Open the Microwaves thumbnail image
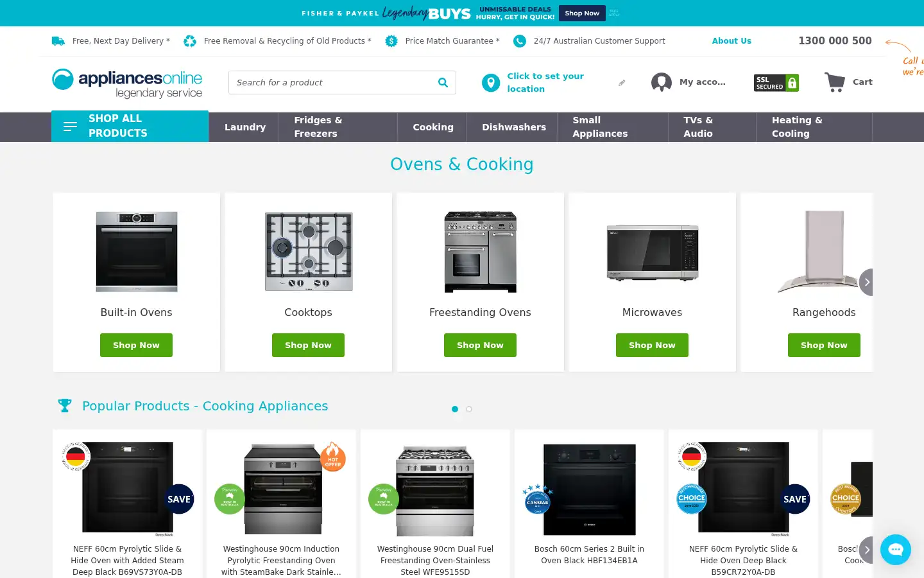This screenshot has height=578, width=924. [x=653, y=252]
